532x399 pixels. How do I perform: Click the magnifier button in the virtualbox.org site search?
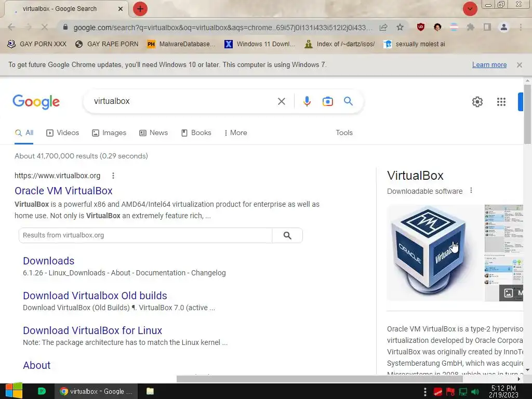tap(287, 235)
